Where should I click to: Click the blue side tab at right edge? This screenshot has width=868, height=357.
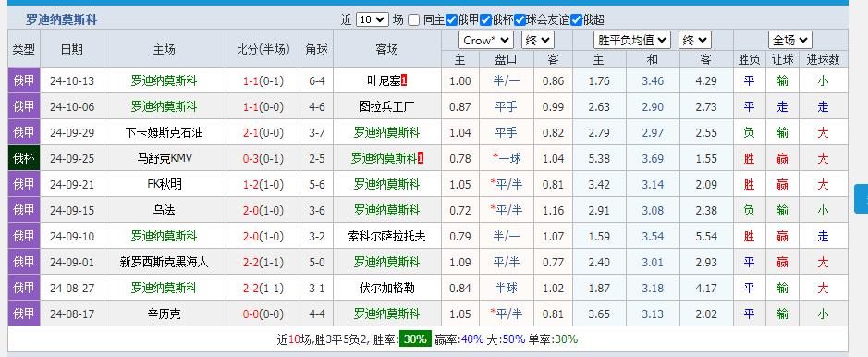pyautogui.click(x=861, y=199)
